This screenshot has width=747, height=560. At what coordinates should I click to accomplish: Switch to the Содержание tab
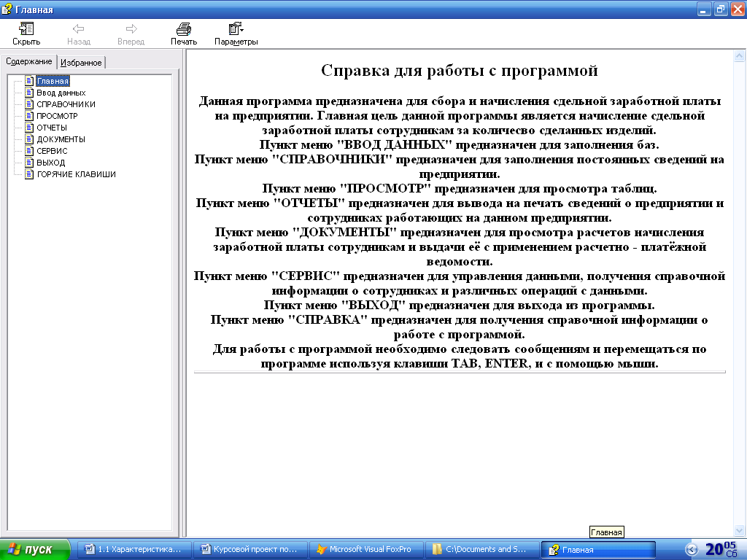pyautogui.click(x=29, y=61)
